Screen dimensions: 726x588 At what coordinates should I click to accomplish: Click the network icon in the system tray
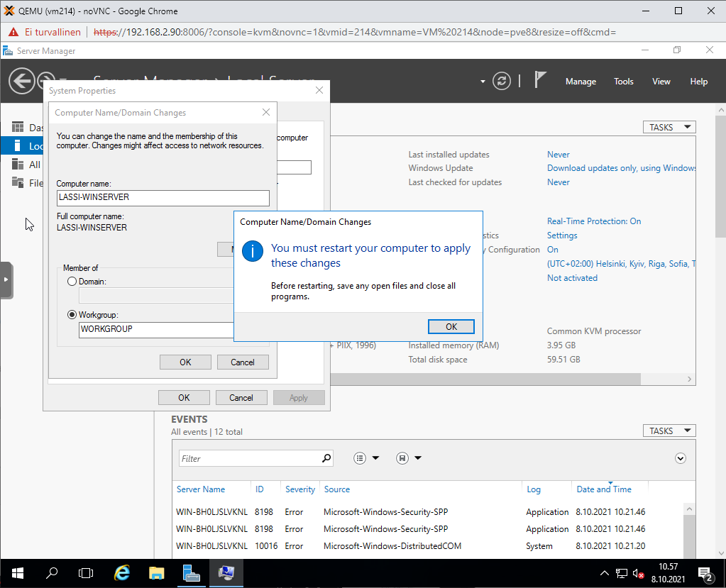[x=622, y=574]
